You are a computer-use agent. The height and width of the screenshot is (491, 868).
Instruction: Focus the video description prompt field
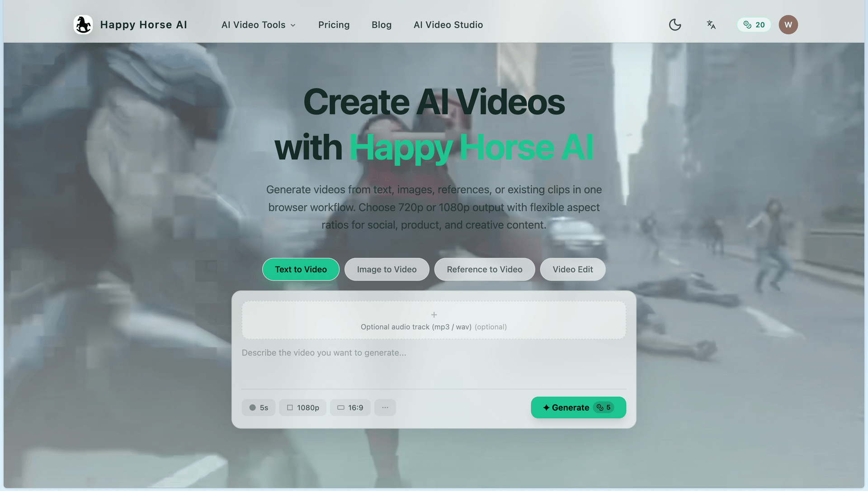pyautogui.click(x=434, y=364)
